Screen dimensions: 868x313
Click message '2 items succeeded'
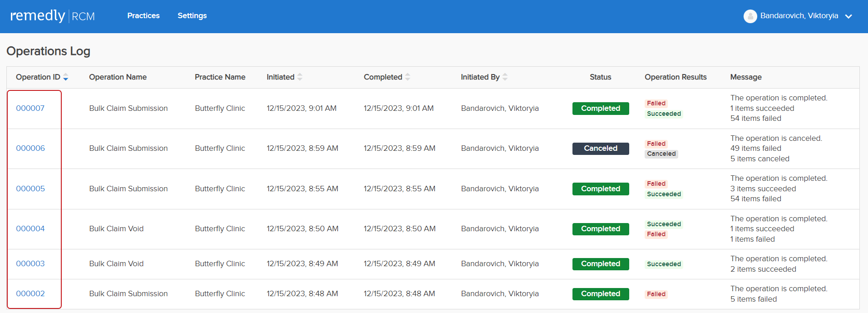(763, 269)
